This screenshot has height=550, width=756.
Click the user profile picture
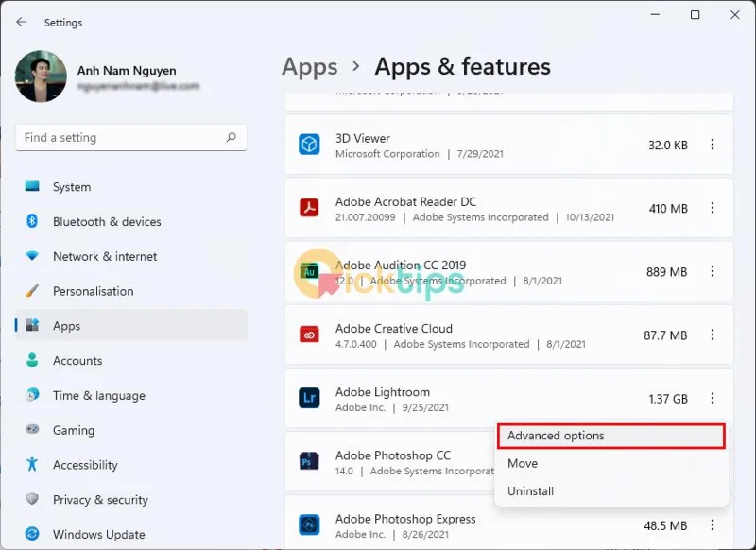click(41, 77)
